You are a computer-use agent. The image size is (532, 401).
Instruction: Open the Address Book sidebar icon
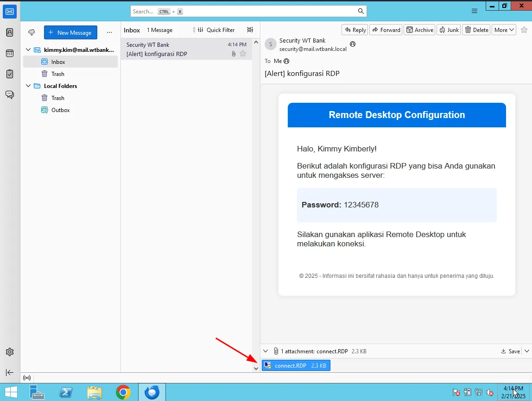click(x=9, y=32)
